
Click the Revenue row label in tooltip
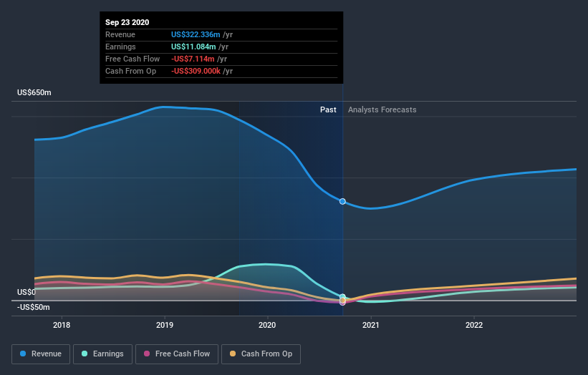click(120, 34)
